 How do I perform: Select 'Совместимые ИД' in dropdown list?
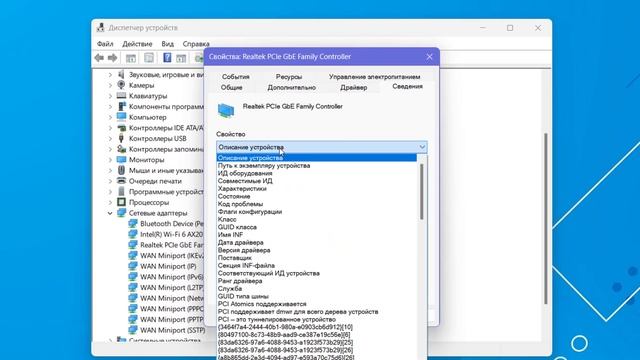316,181
